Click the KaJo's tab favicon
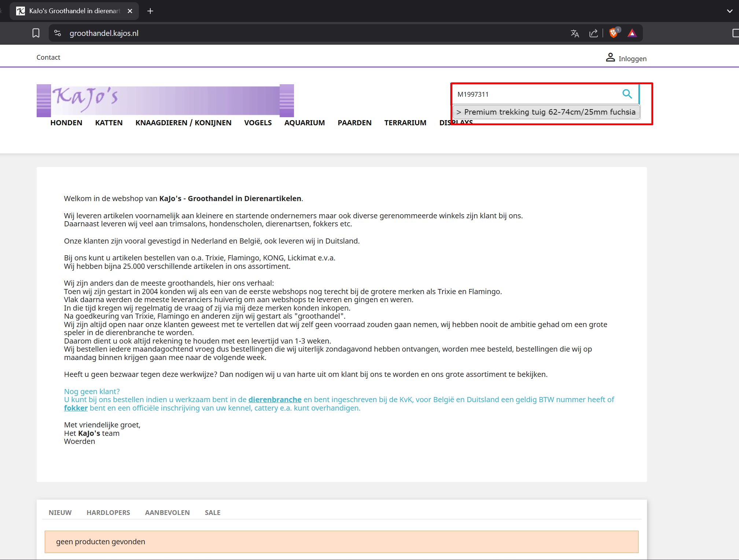The image size is (739, 560). [x=21, y=11]
